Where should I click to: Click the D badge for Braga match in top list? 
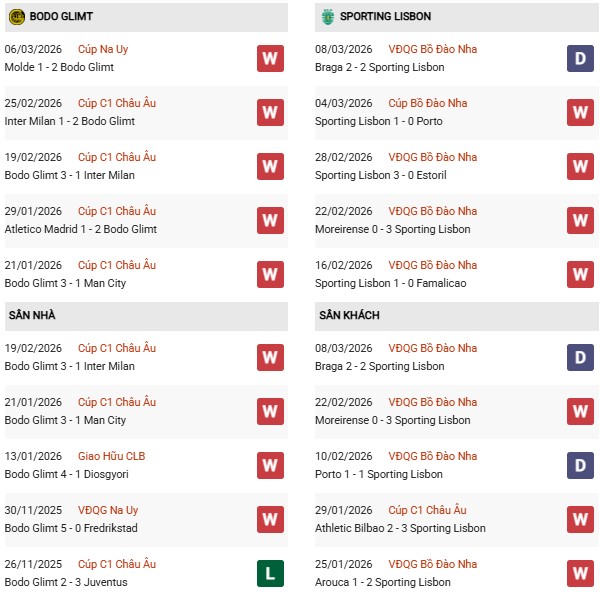[x=581, y=58]
